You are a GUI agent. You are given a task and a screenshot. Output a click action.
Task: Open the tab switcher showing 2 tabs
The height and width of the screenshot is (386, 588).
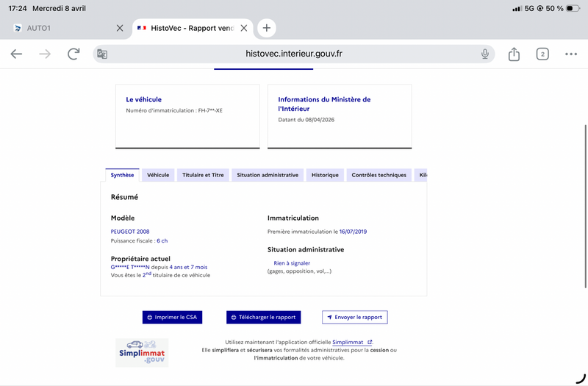(542, 54)
